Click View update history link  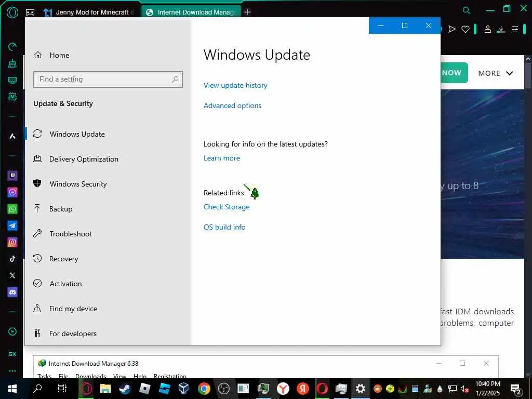pos(235,85)
